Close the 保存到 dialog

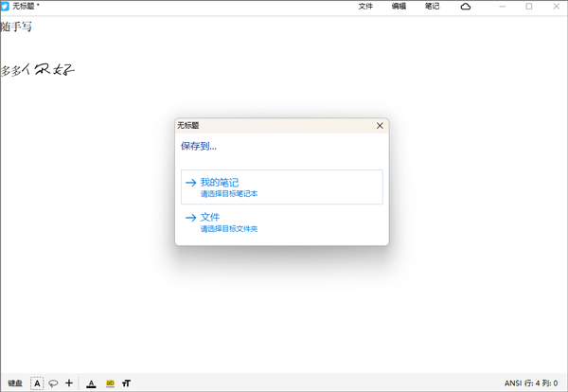click(x=380, y=125)
